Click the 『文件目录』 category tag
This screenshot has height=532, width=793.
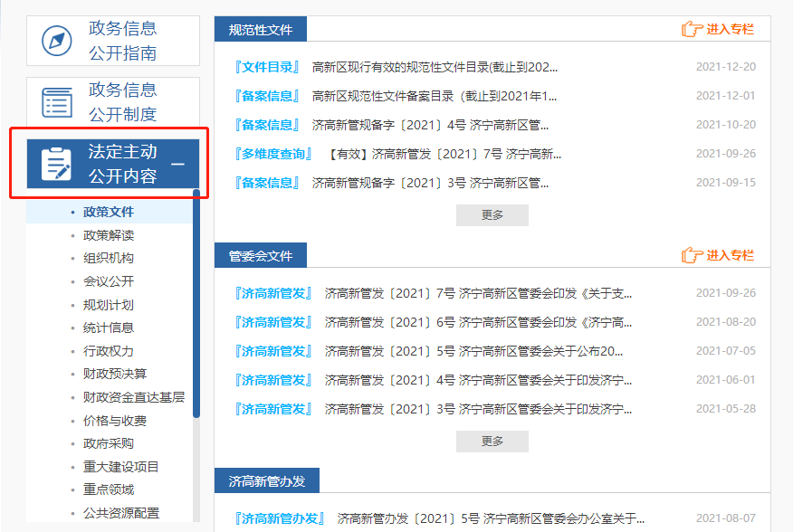coord(266,67)
